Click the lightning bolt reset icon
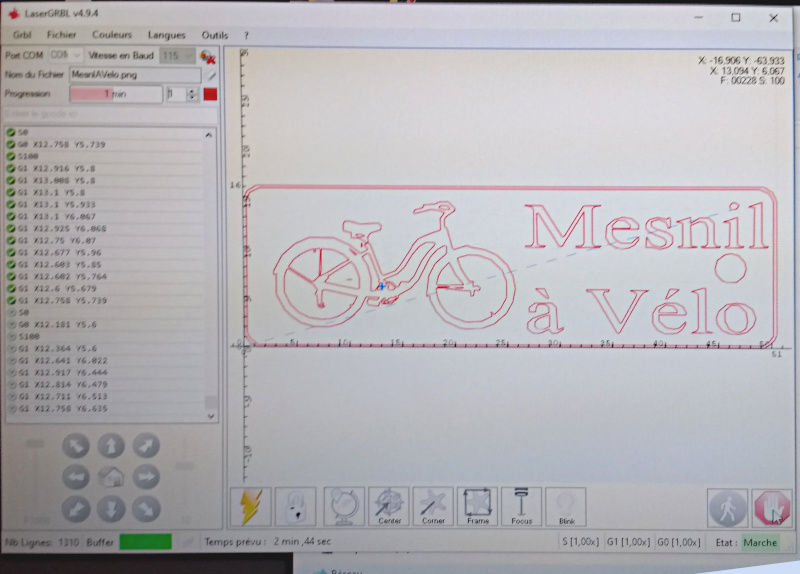This screenshot has width=800, height=574. (250, 506)
